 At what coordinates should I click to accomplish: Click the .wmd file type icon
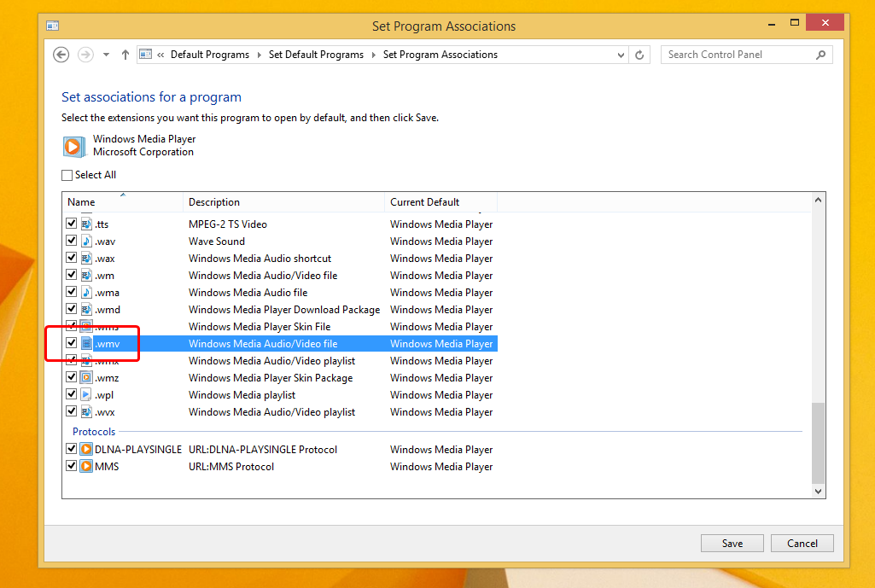86,309
